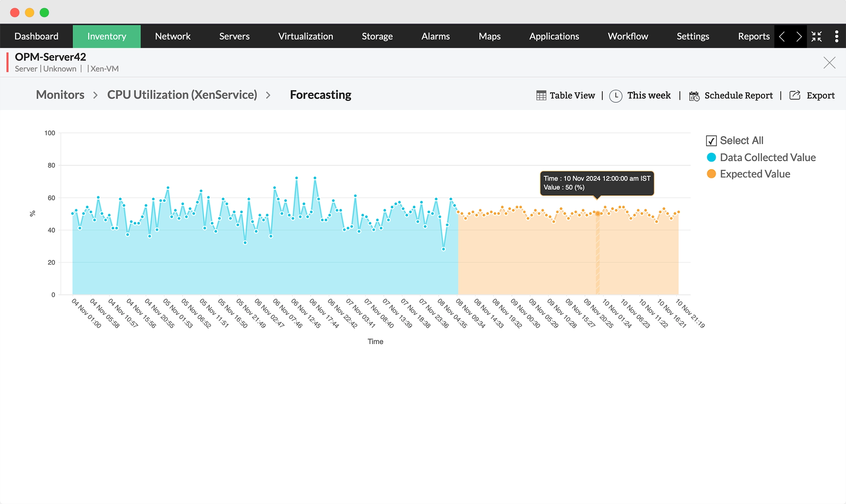This screenshot has width=846, height=504.
Task: Click the collapse fullscreen arrows icon
Action: [x=816, y=36]
